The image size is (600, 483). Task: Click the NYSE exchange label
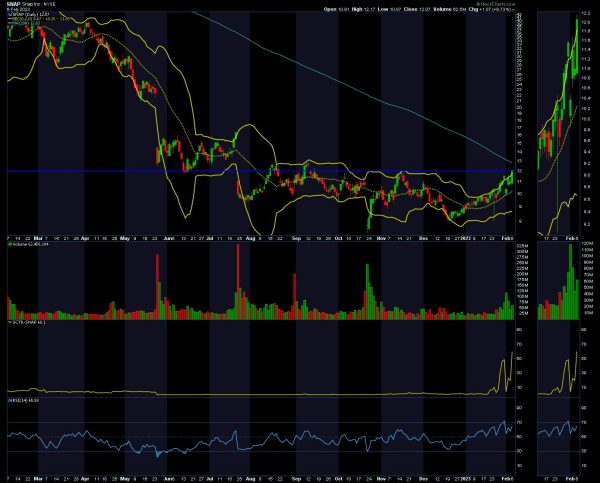49,5
